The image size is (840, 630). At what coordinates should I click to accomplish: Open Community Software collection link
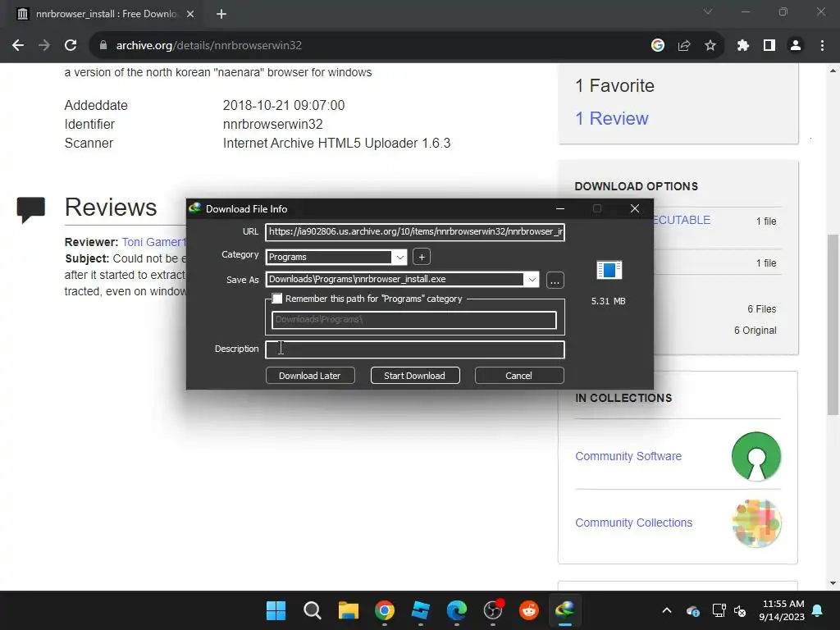pos(628,456)
